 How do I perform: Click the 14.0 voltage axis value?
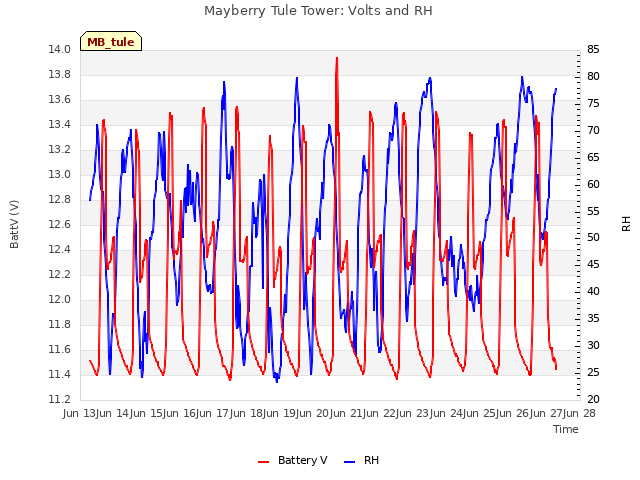[x=60, y=50]
